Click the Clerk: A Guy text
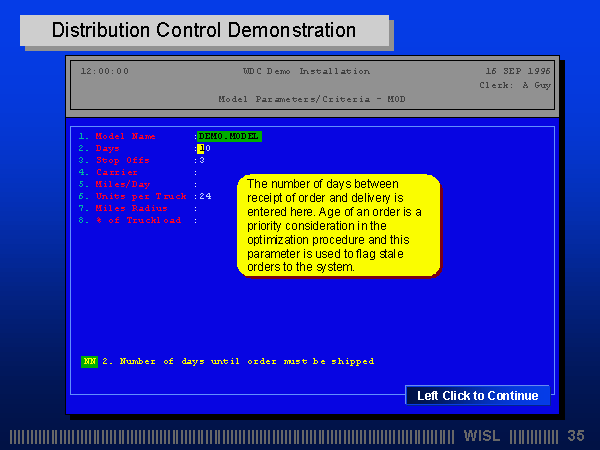600x450 pixels. 515,85
